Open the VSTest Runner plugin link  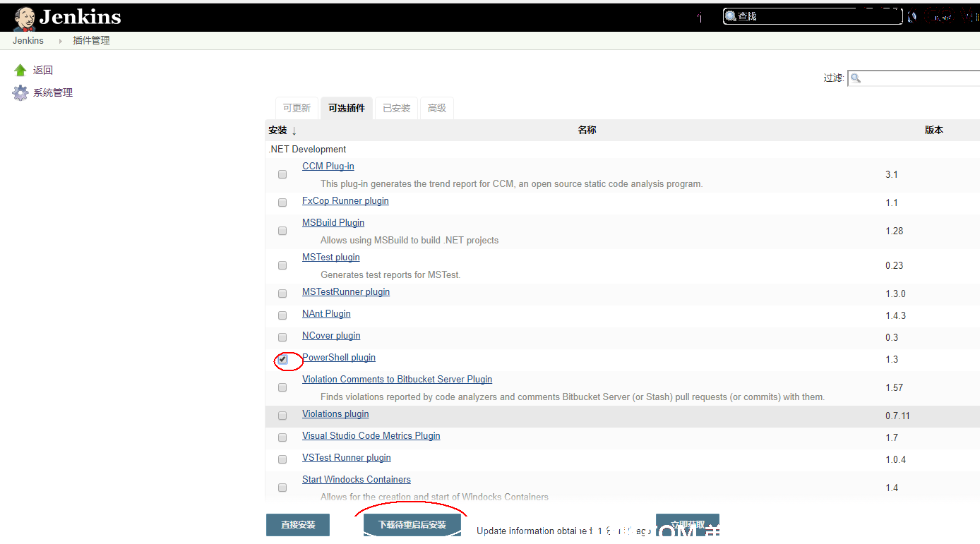pyautogui.click(x=347, y=458)
